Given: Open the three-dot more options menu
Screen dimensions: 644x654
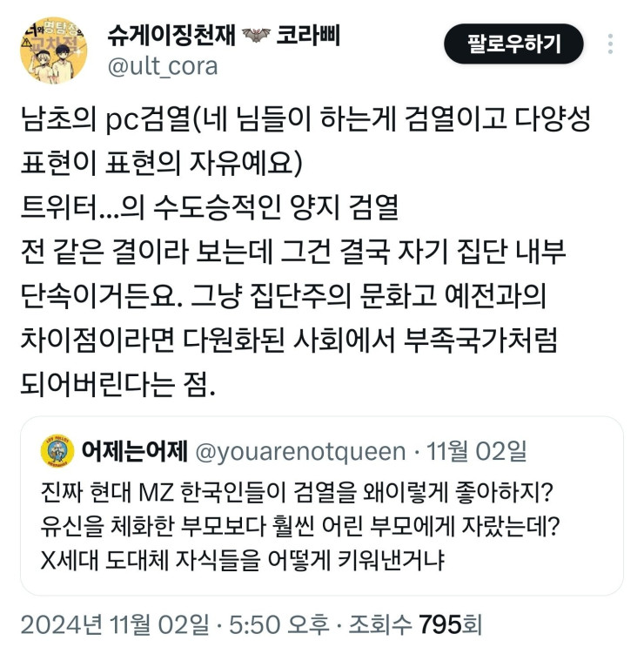Looking at the screenshot, I should pos(610,44).
